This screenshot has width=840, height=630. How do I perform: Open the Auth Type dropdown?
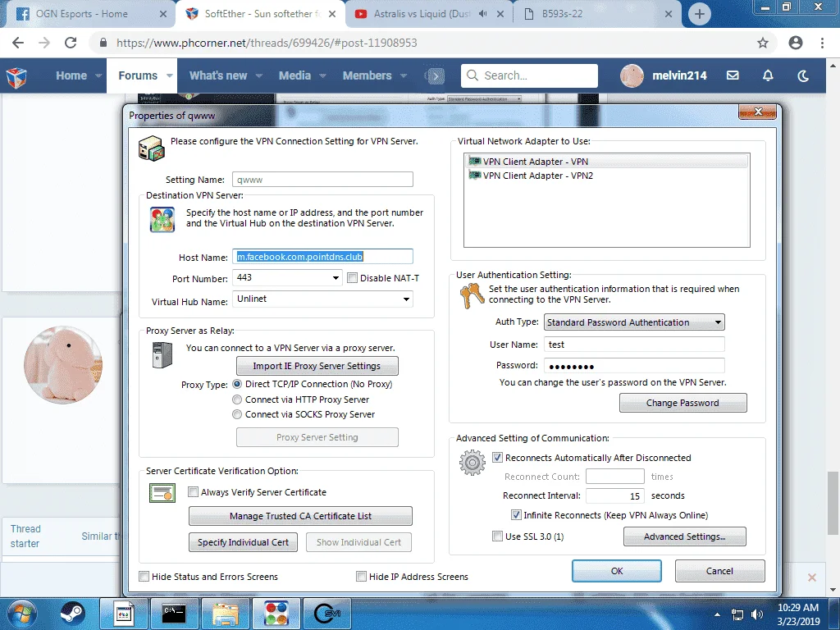click(718, 322)
